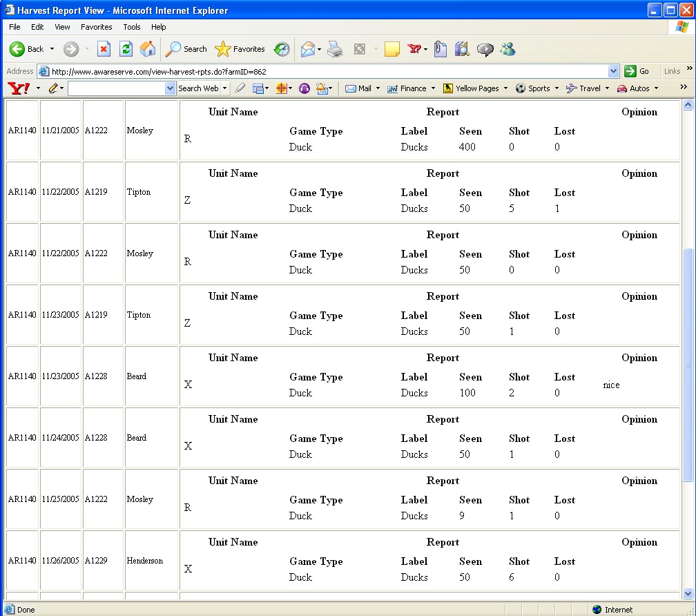Click the Search toolbar button

click(186, 49)
